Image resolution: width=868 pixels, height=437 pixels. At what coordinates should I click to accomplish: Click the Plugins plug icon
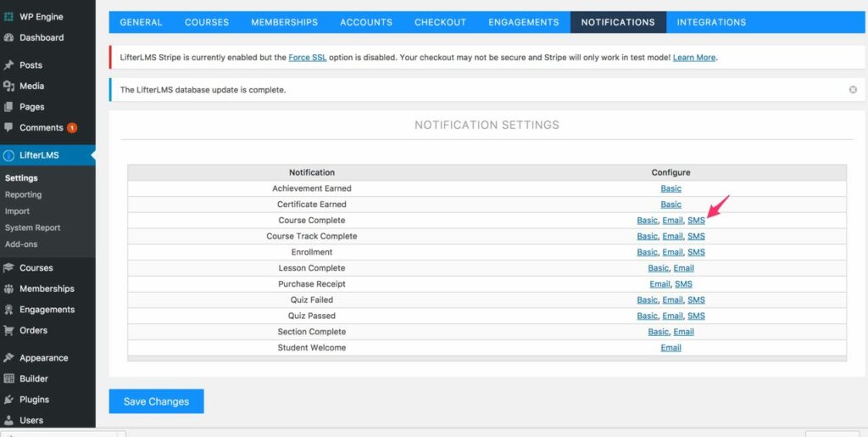pyautogui.click(x=8, y=400)
